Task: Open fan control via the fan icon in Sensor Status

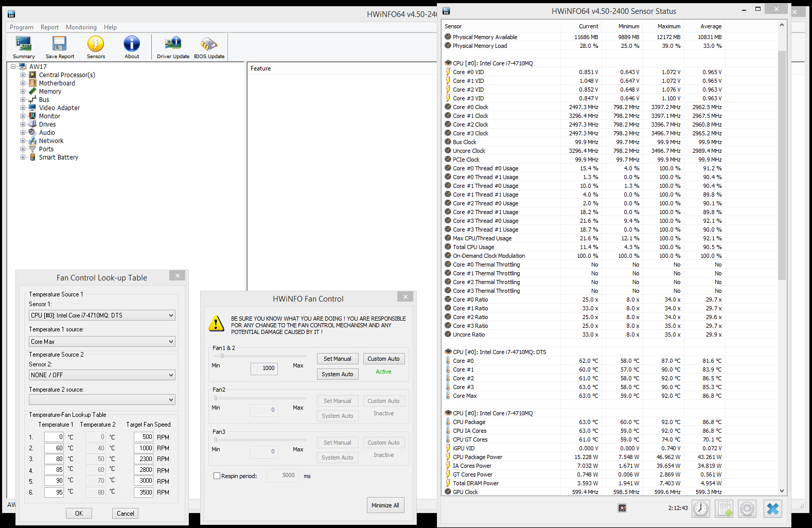Action: (x=622, y=508)
